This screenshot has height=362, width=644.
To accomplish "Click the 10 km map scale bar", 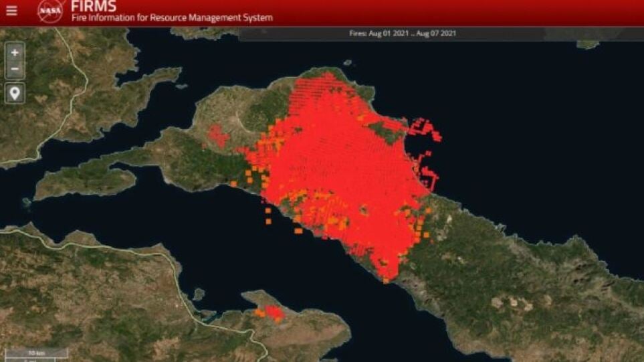I will click(37, 353).
